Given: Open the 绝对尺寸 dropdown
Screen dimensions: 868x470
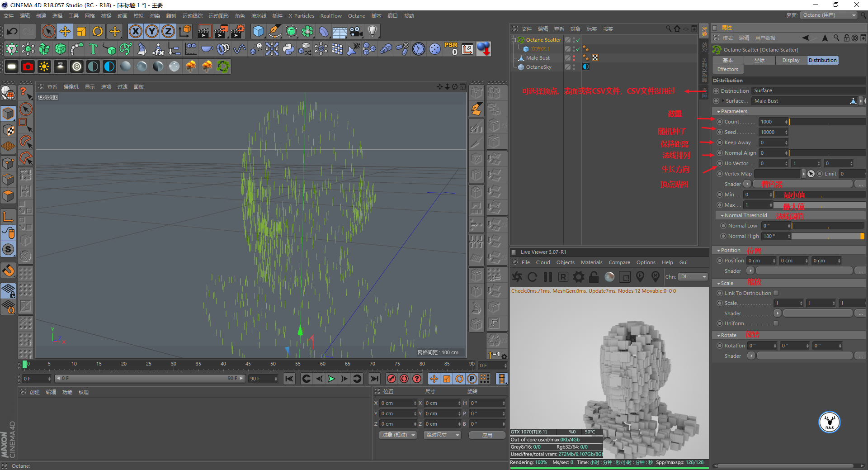Looking at the screenshot, I should (x=442, y=435).
